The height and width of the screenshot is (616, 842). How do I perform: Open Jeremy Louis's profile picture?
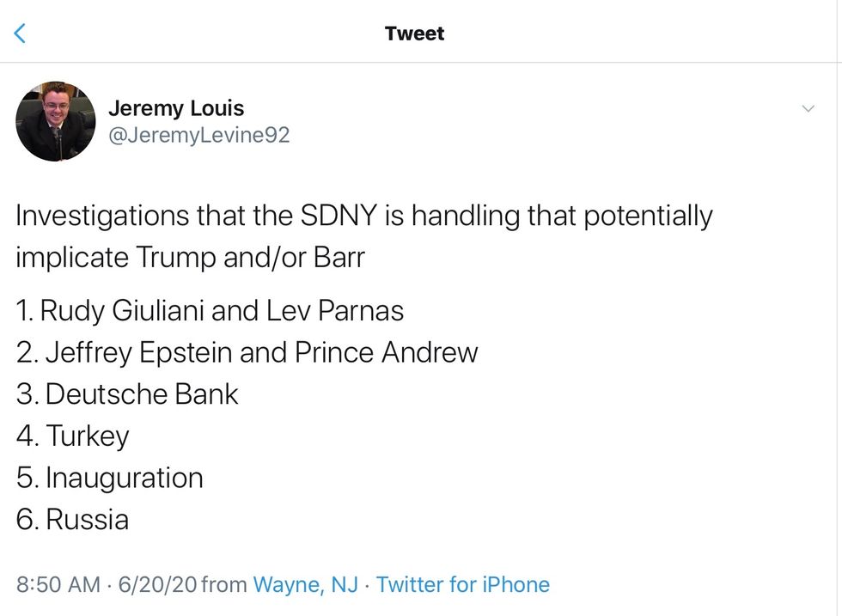(56, 121)
